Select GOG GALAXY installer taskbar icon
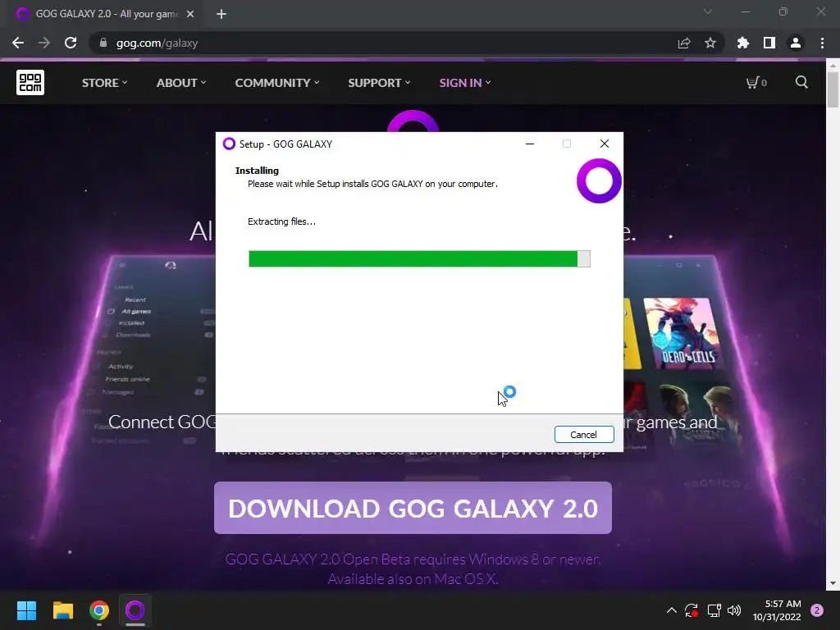The width and height of the screenshot is (840, 630). (135, 610)
